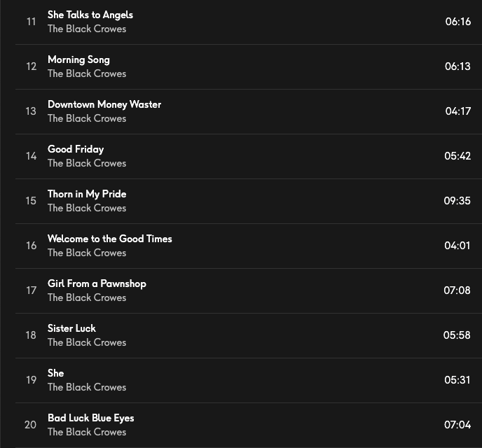The height and width of the screenshot is (448, 482).
Task: Click The Black Crowes artist under Good Friday
Action: click(87, 163)
